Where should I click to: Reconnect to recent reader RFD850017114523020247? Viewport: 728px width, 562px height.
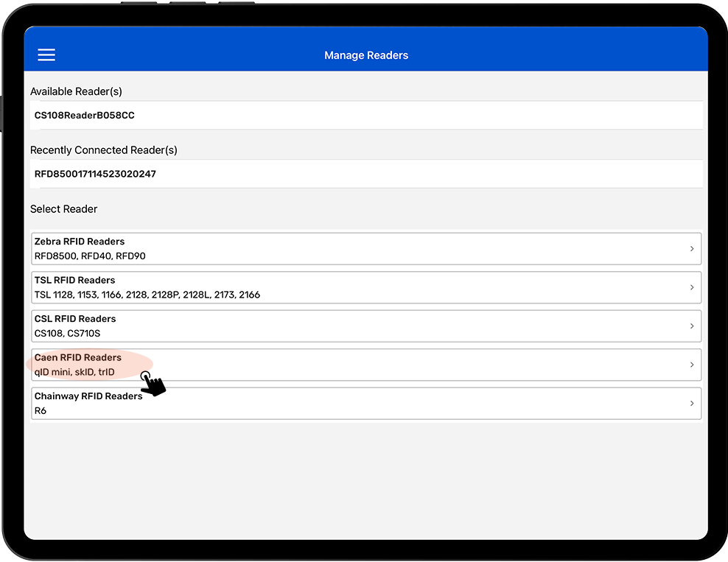click(95, 175)
